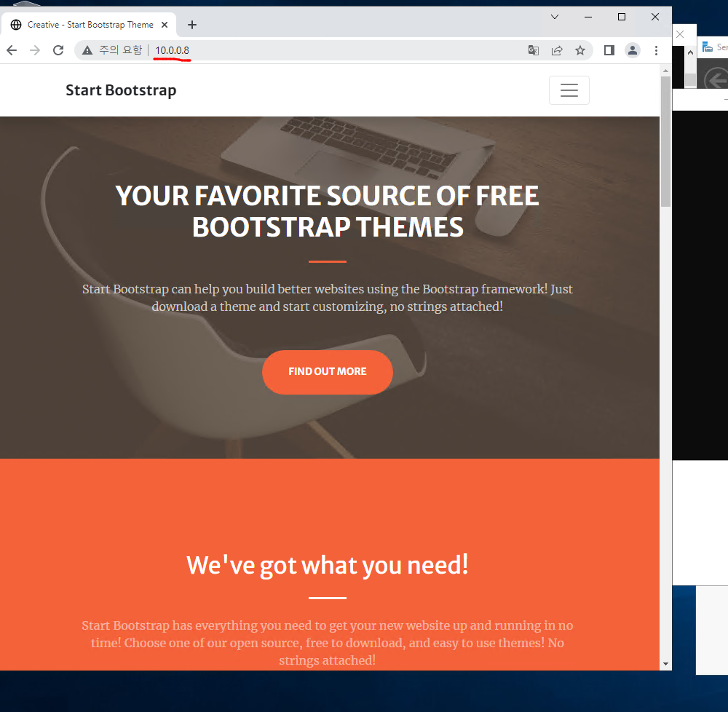Click the background window scroll up arrow
This screenshot has height=712, width=728.
click(x=690, y=52)
